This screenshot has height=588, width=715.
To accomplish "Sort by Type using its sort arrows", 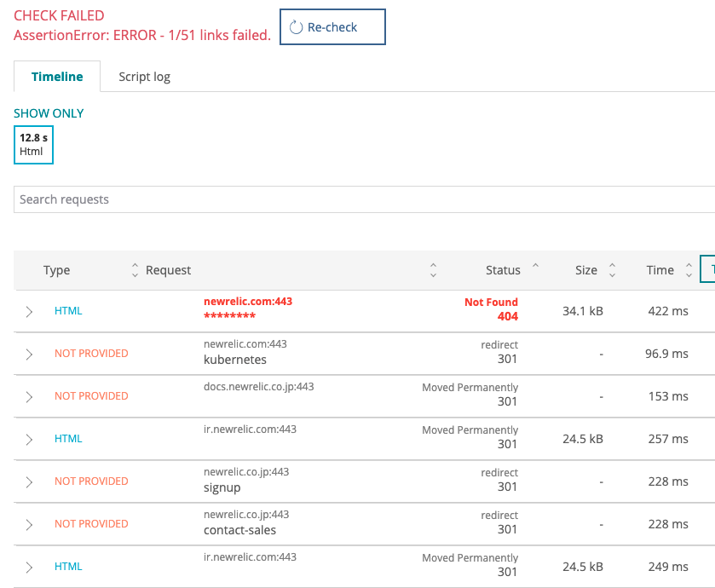I will click(x=135, y=270).
